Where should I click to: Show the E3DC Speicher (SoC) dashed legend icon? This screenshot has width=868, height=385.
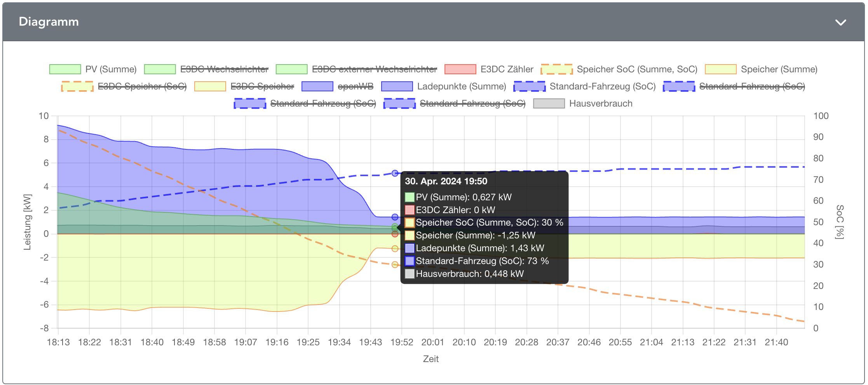point(77,86)
